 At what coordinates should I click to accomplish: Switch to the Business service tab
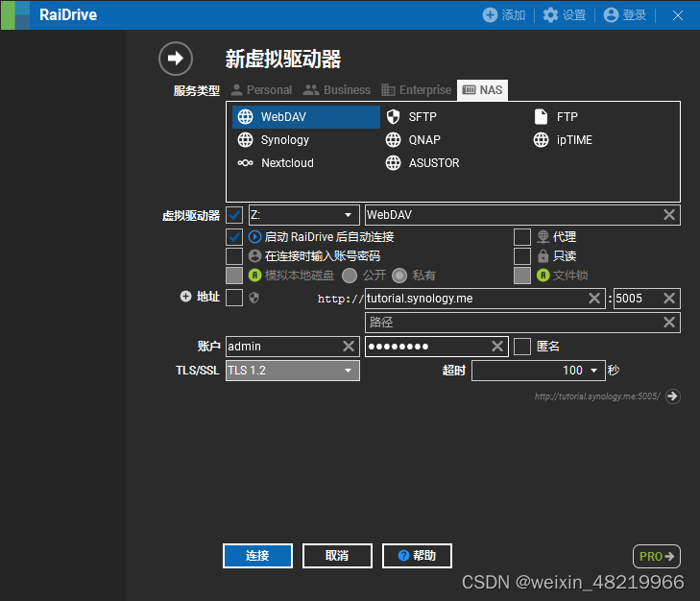click(337, 90)
